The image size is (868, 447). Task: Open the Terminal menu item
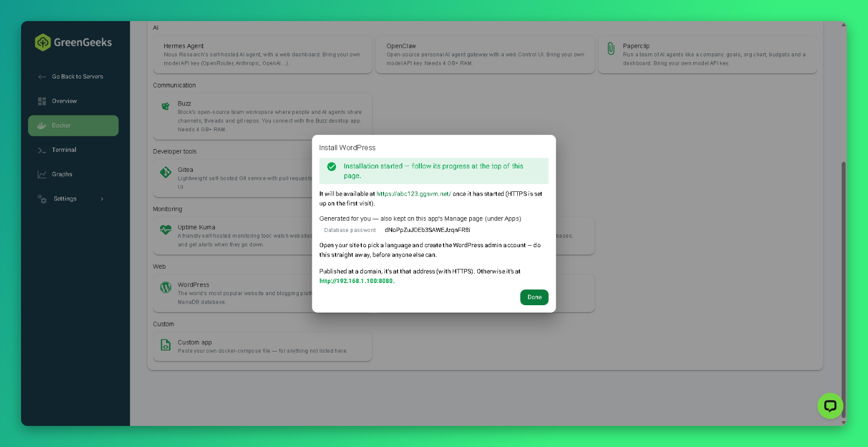click(73, 150)
